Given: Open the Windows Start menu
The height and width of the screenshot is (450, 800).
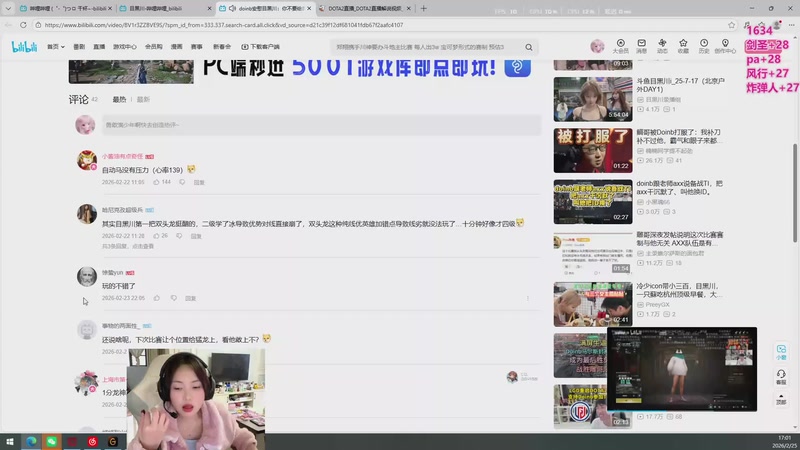Looking at the screenshot, I should coord(10,442).
